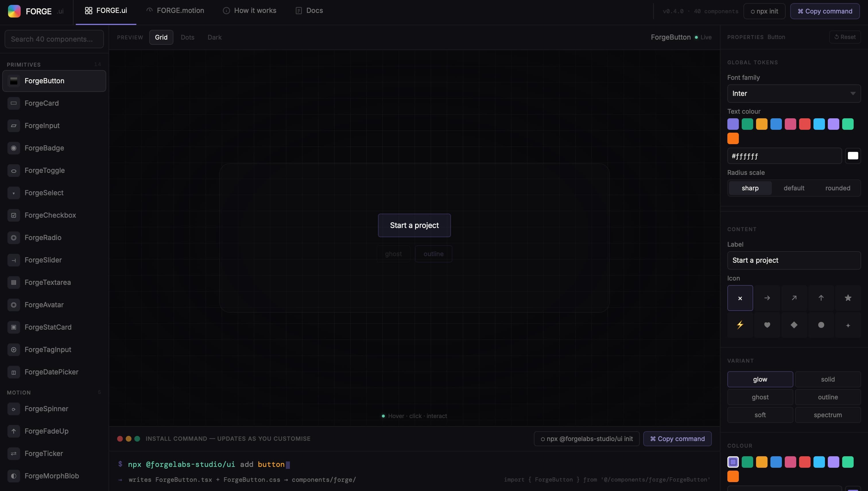Pick the orange text colour swatch
The width and height of the screenshot is (868, 491).
tap(733, 139)
